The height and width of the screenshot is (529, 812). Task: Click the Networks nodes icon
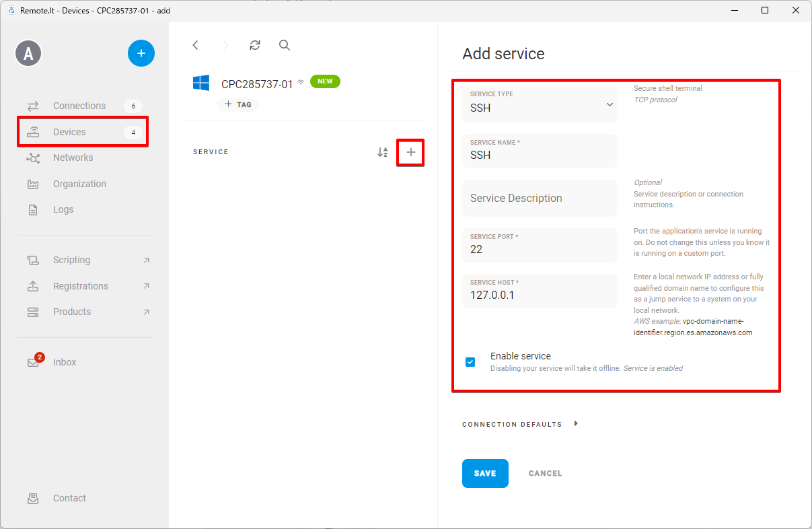[x=33, y=157]
